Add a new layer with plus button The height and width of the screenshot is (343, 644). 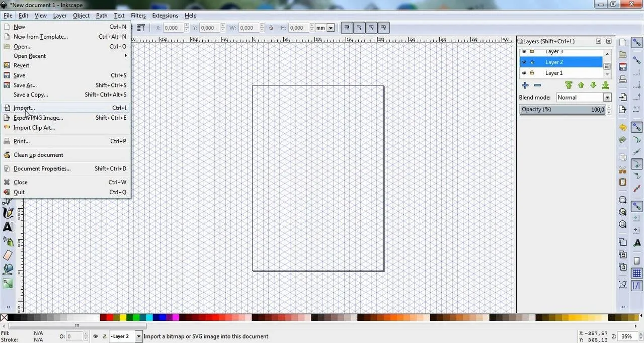click(525, 85)
